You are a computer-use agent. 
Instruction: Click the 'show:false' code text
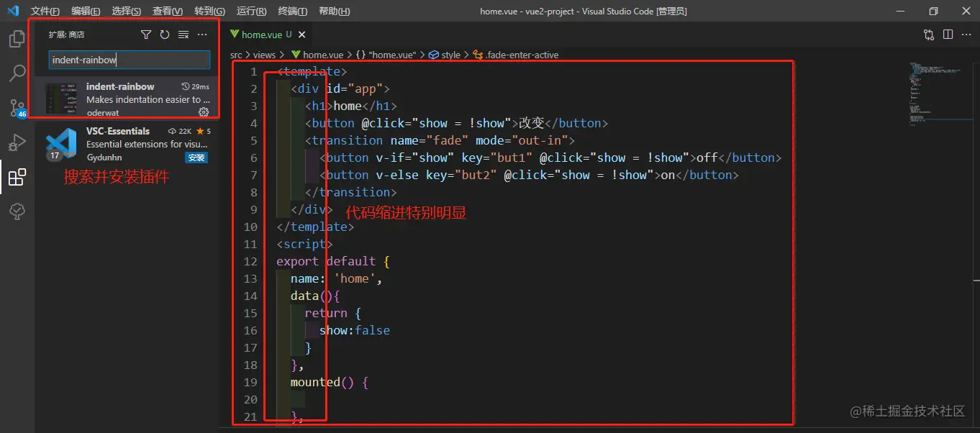355,330
